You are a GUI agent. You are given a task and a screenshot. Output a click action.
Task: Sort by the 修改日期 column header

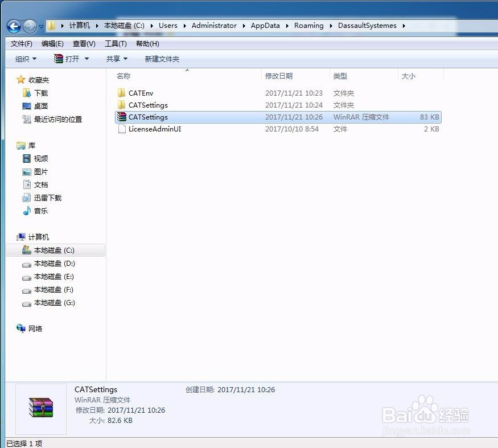click(278, 76)
